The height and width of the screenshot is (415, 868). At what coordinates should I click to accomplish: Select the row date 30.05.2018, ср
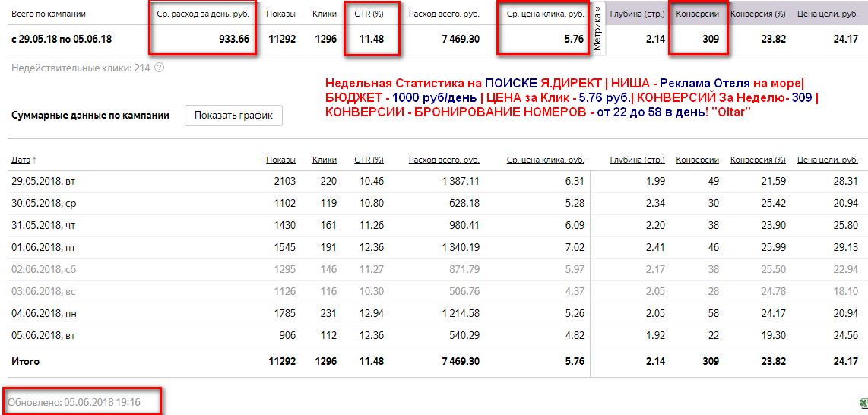pos(43,204)
